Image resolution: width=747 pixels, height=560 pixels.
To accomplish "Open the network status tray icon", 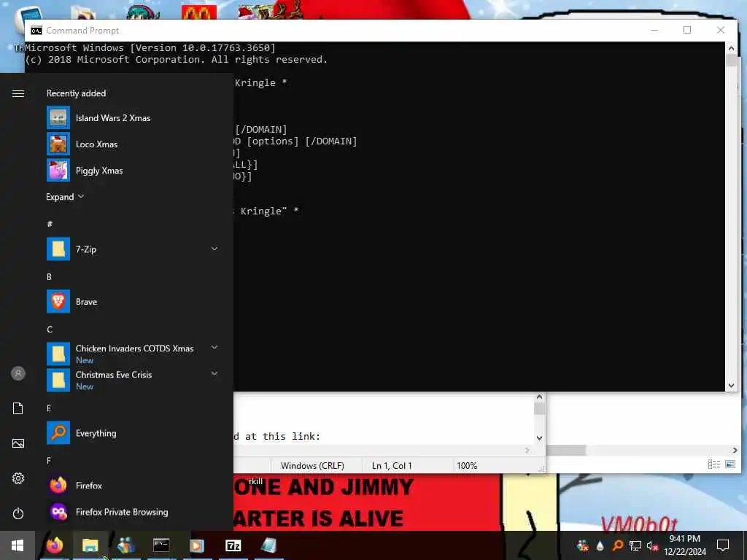I will click(x=635, y=545).
